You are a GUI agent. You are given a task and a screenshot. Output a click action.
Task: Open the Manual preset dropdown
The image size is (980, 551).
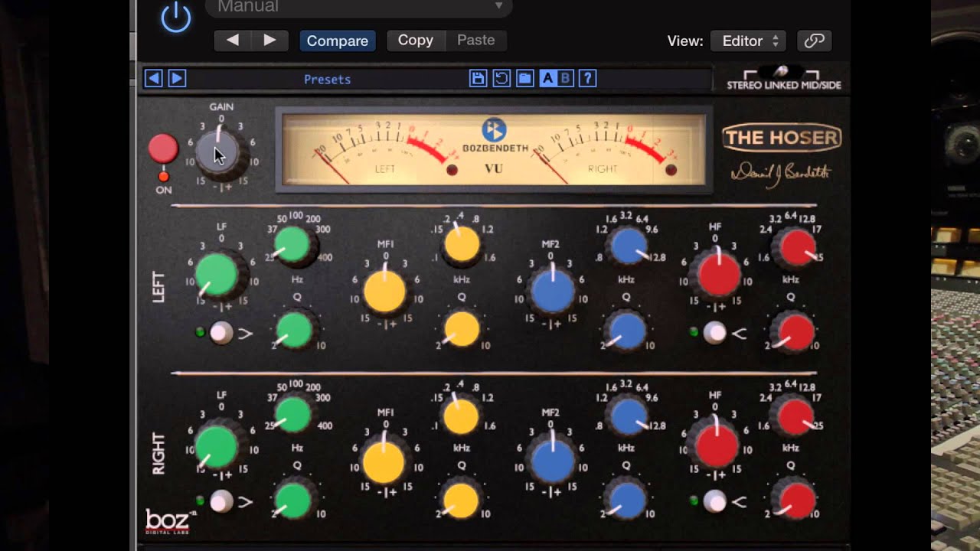[358, 8]
